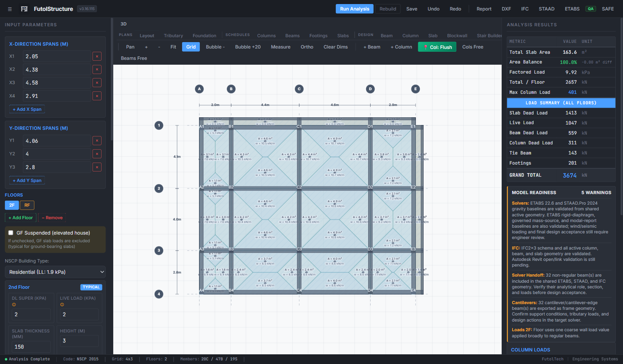The height and width of the screenshot is (364, 623).
Task: Select the 2F floor
Action: 12,205
